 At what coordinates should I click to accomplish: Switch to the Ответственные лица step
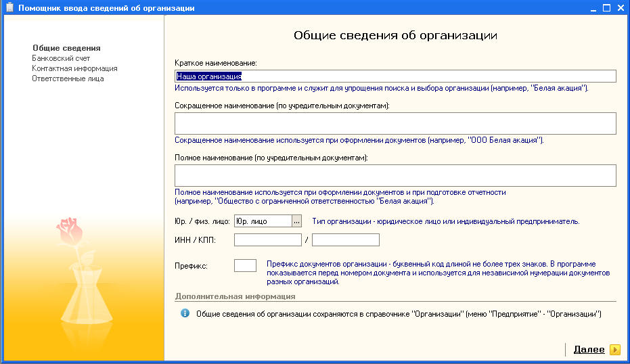point(68,78)
